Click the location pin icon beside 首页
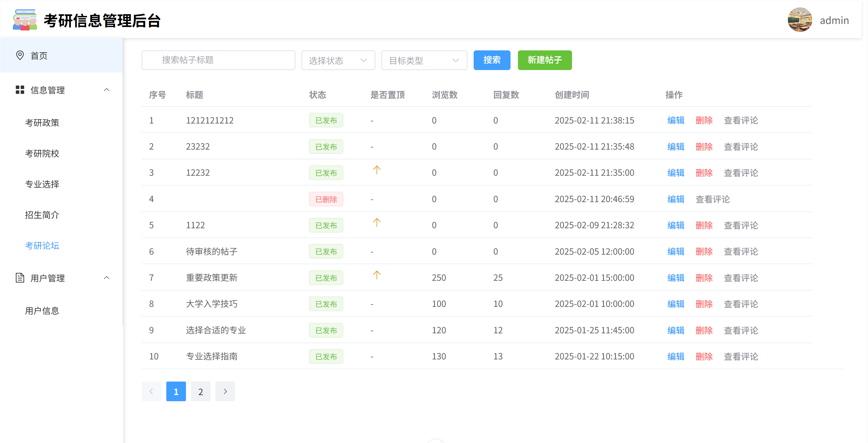 [x=20, y=55]
